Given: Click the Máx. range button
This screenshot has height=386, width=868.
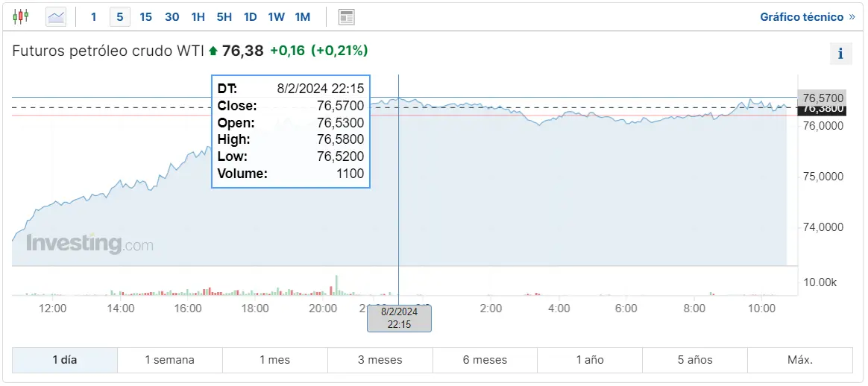Looking at the screenshot, I should point(800,360).
